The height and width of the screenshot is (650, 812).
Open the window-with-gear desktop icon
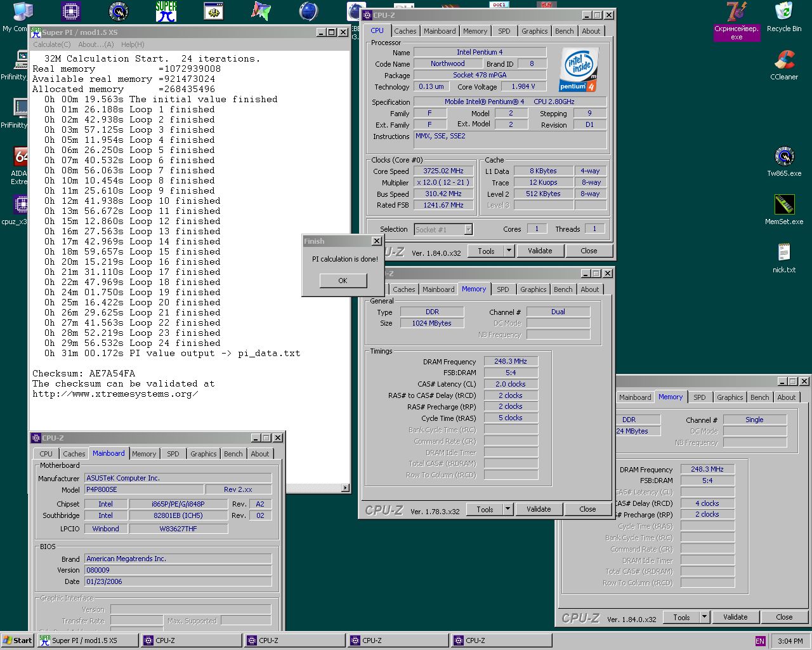click(214, 11)
